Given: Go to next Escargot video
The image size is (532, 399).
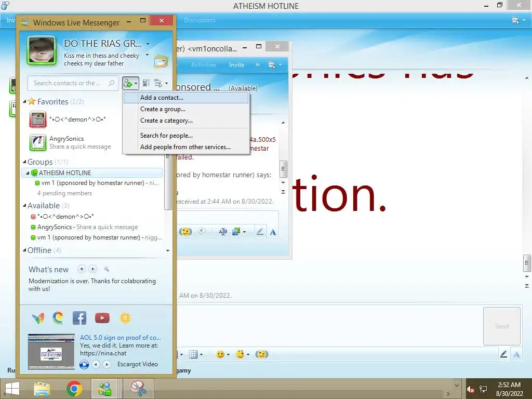Looking at the screenshot, I should point(107,364).
